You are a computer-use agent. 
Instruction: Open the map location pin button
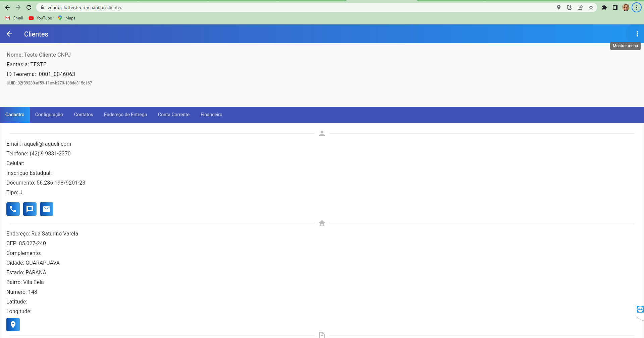[13, 325]
